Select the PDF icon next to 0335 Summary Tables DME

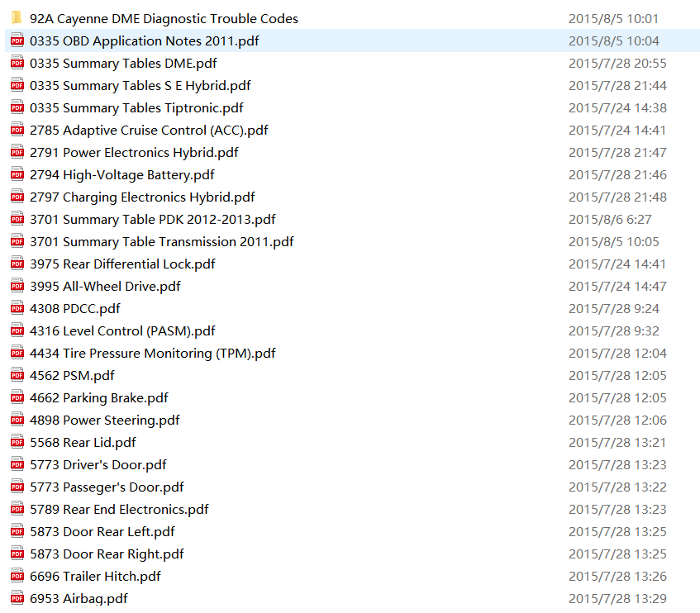pyautogui.click(x=17, y=63)
